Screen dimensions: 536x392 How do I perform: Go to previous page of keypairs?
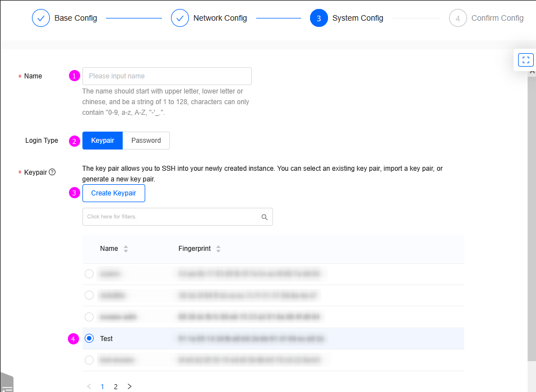89,386
